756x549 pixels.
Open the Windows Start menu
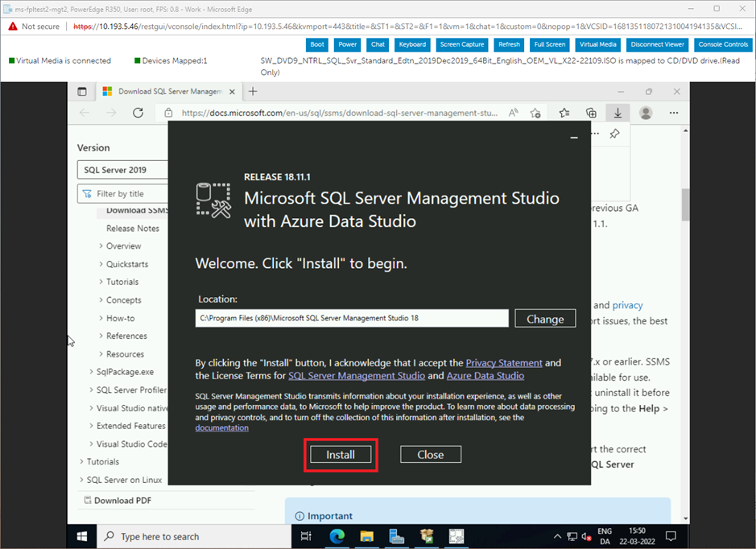click(x=82, y=536)
